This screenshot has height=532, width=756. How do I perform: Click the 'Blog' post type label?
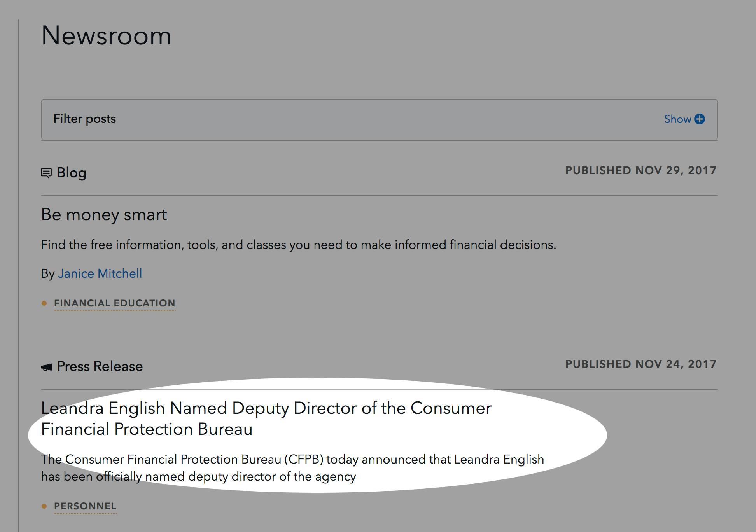pyautogui.click(x=72, y=173)
